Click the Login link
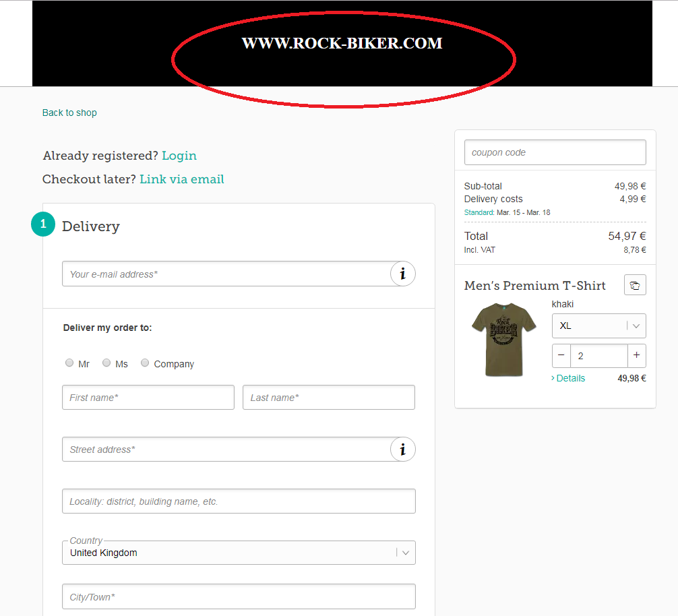This screenshot has width=678, height=616. point(179,156)
